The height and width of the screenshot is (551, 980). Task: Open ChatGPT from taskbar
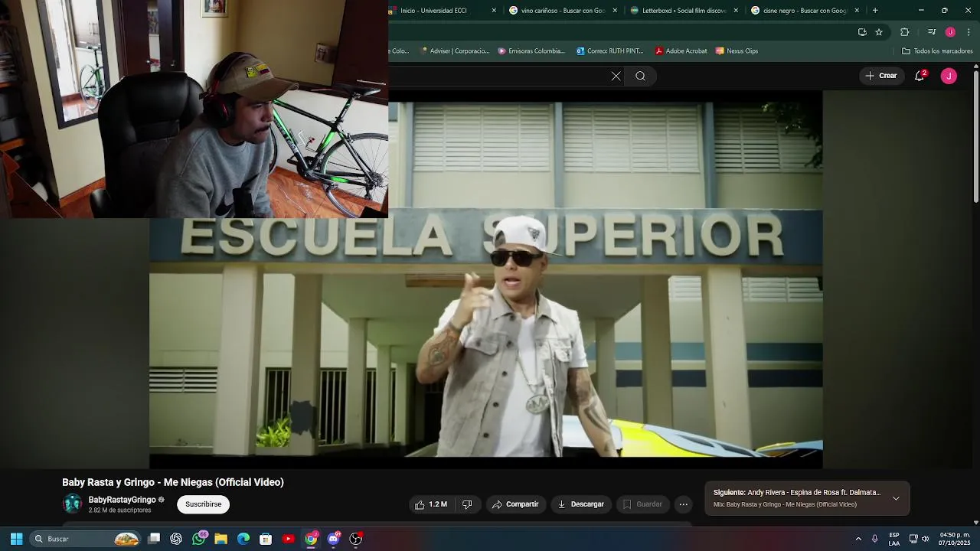[176, 539]
